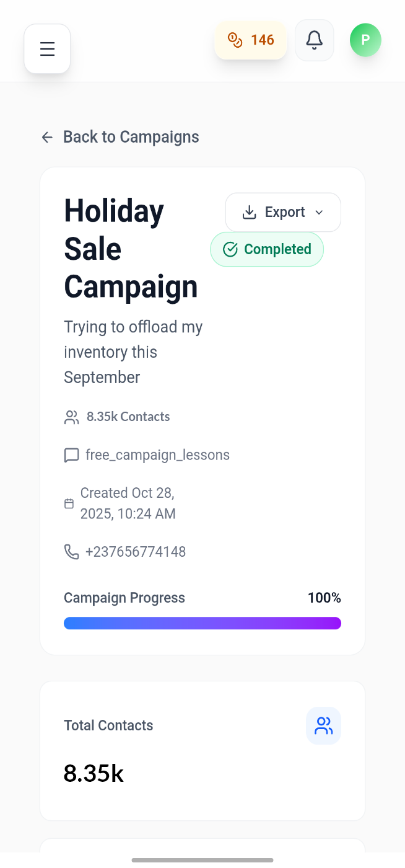405x868 pixels.
Task: Click the checkmark icon in Completed badge
Action: click(230, 249)
